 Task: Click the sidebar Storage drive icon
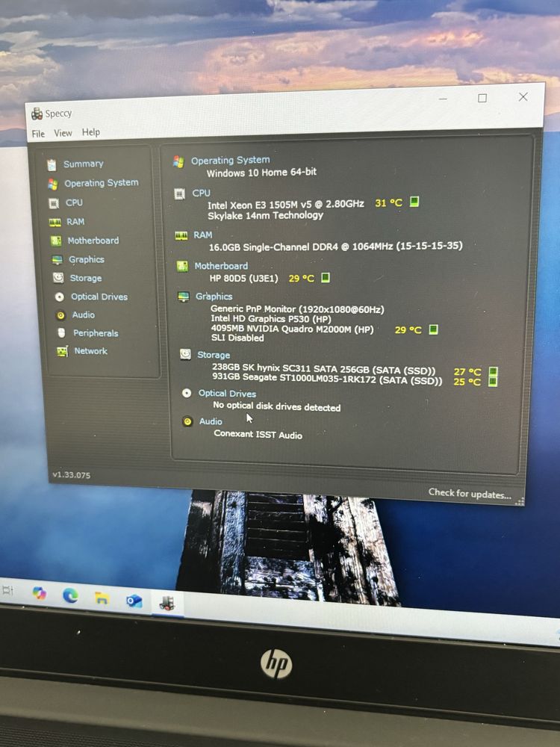point(58,278)
